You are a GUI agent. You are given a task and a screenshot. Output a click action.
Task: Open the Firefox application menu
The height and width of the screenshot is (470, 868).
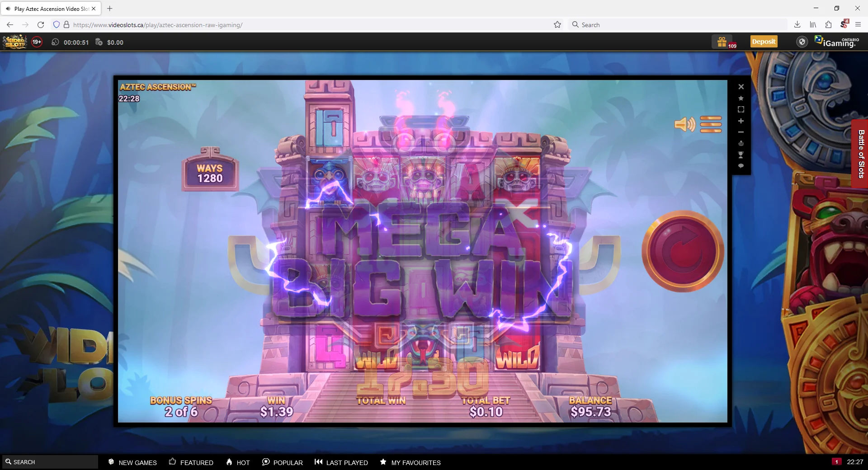tap(858, 25)
